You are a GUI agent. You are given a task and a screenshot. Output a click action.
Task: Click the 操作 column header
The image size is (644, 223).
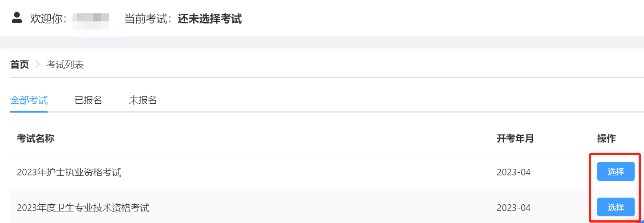[606, 138]
